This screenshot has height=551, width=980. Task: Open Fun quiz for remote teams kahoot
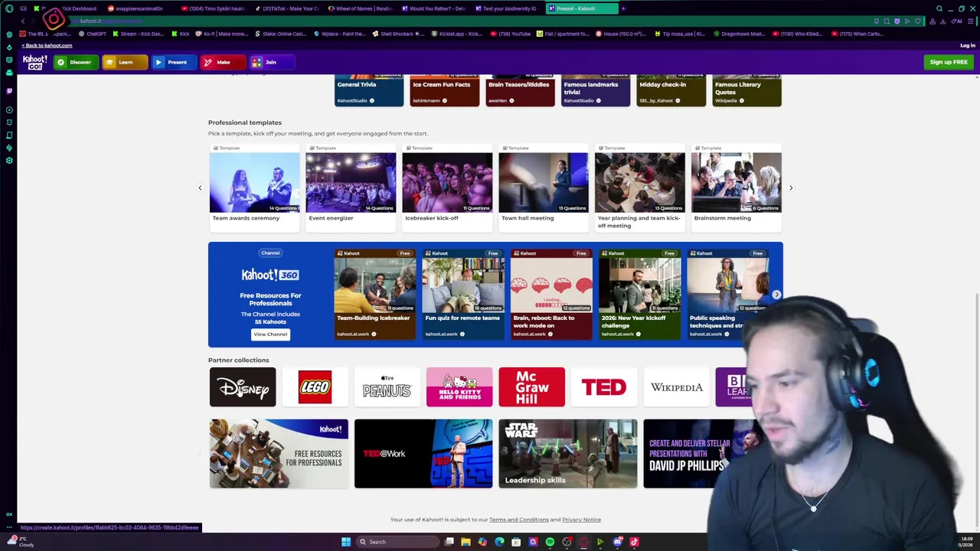coord(463,295)
